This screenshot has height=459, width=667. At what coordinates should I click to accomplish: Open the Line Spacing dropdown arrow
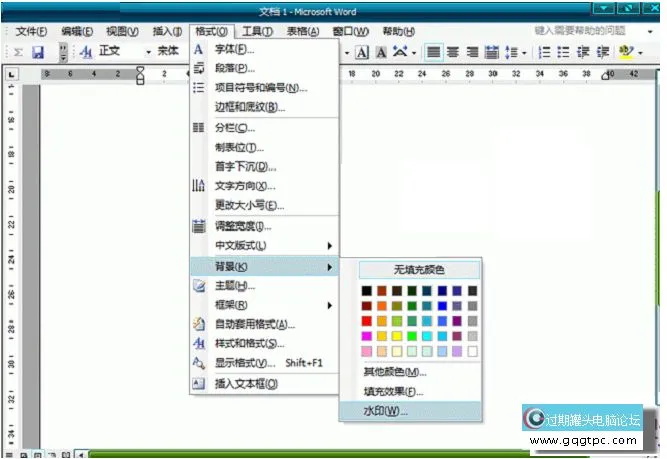524,53
